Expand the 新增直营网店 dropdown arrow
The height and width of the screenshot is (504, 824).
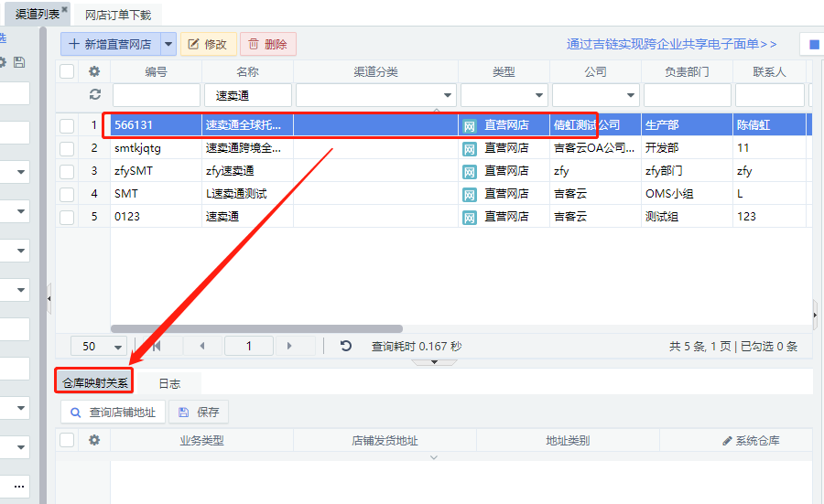point(168,44)
